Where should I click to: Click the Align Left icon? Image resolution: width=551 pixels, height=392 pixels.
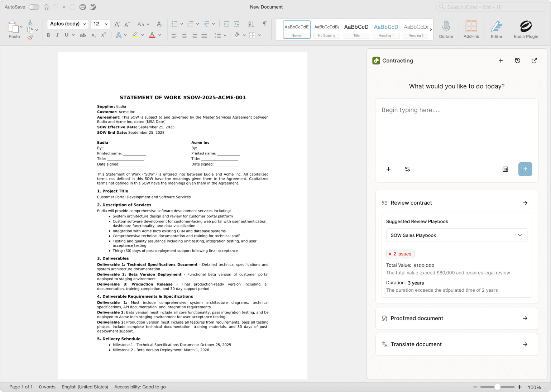(x=174, y=35)
